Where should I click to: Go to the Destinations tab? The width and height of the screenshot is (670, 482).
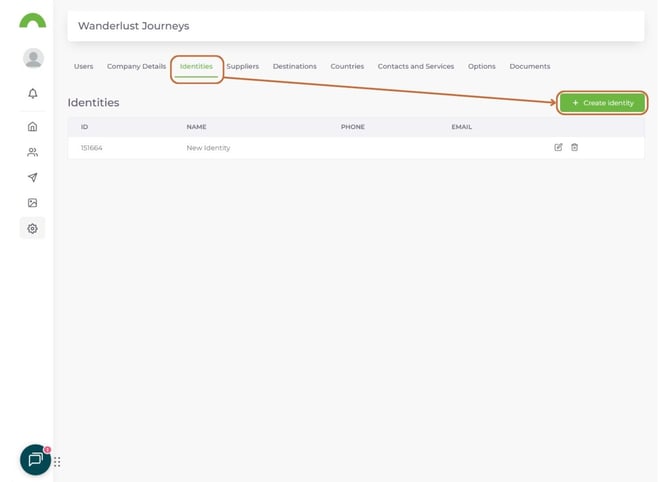coord(294,66)
